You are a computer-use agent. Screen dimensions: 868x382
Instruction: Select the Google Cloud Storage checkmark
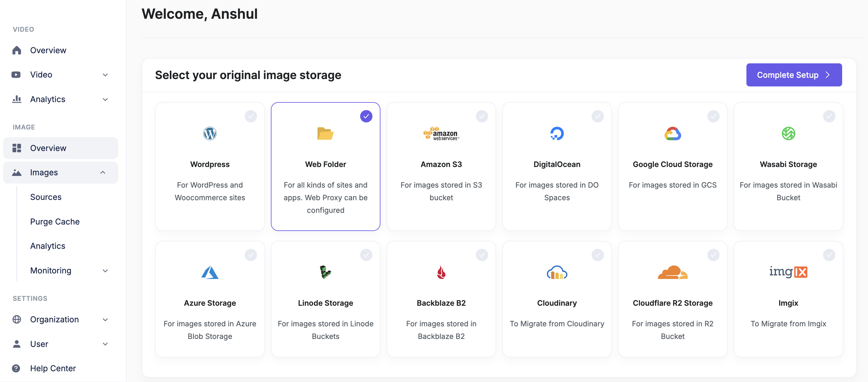(713, 117)
